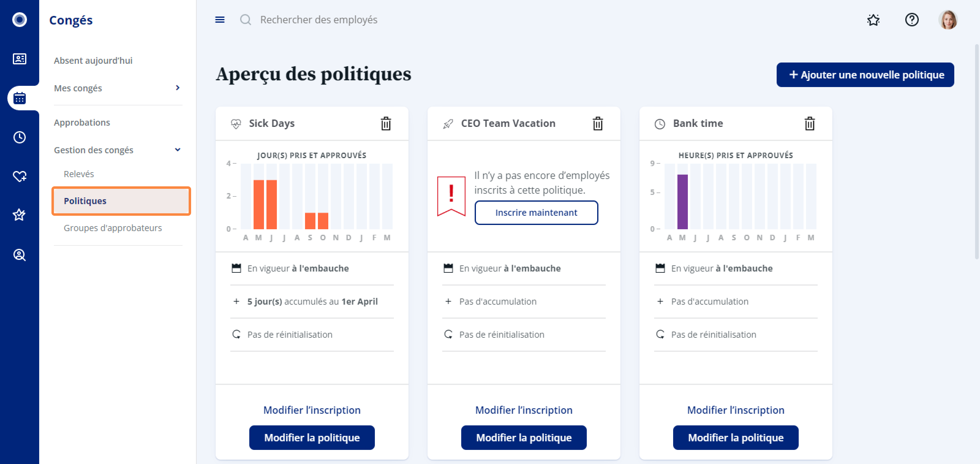The image size is (980, 464).
Task: Open the clock time-tracking sidebar icon
Action: pyautogui.click(x=19, y=137)
